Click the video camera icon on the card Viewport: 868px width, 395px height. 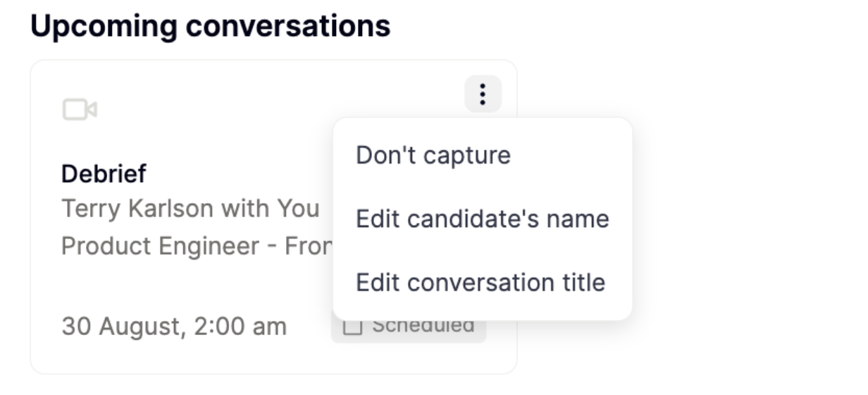click(79, 110)
